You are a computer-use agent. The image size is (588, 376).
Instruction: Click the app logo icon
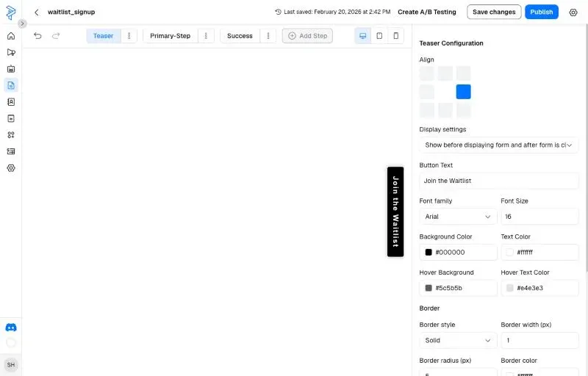pos(11,12)
